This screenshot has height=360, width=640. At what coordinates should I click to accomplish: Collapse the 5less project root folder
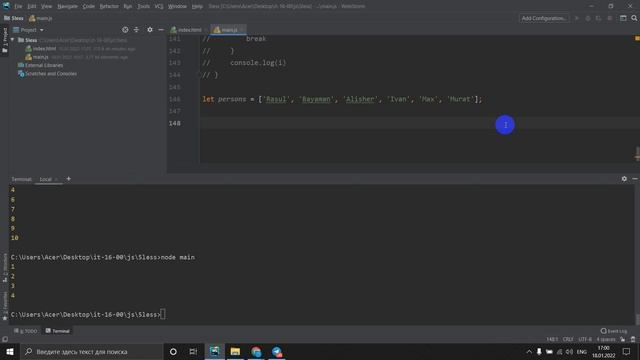point(13,40)
